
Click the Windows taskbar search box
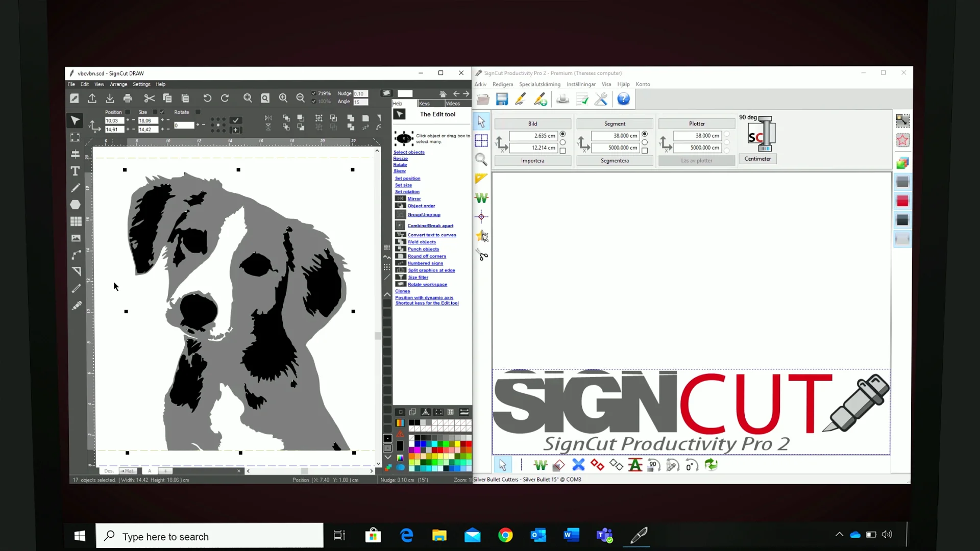coord(209,536)
